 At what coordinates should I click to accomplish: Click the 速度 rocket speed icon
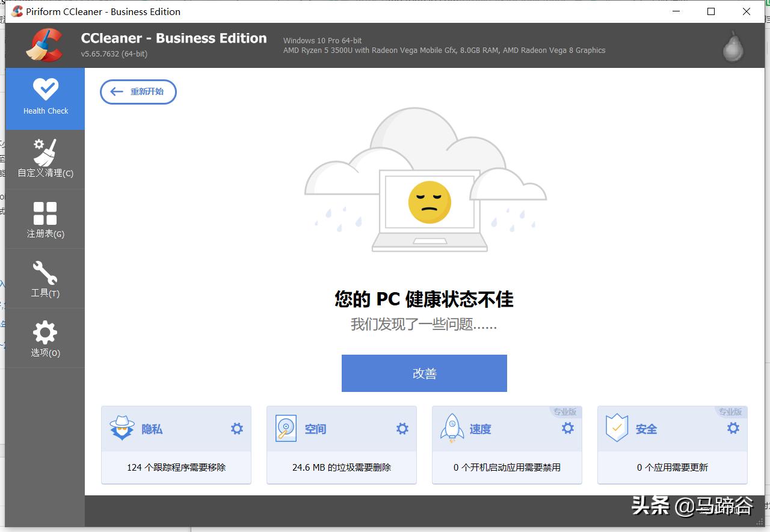click(x=452, y=428)
